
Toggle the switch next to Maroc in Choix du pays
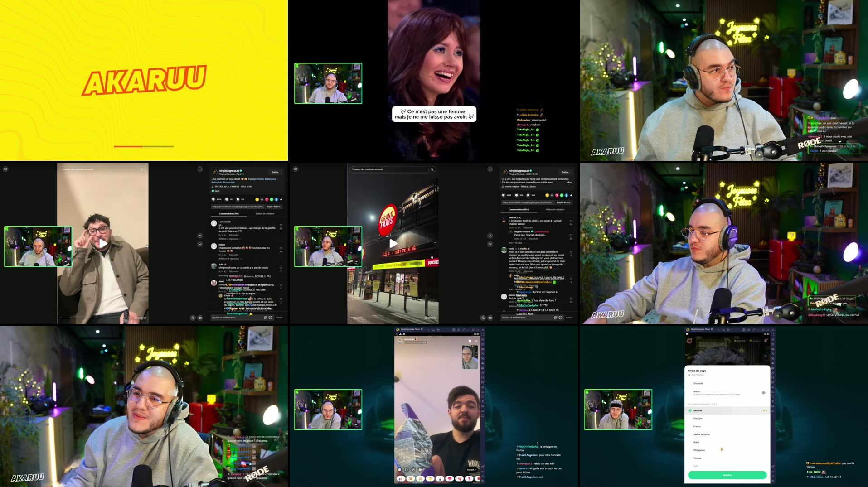(x=764, y=393)
